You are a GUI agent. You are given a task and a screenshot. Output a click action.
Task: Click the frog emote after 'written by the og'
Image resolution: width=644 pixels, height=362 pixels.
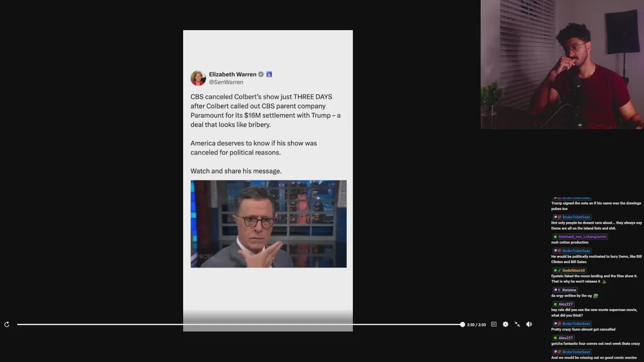pyautogui.click(x=596, y=296)
